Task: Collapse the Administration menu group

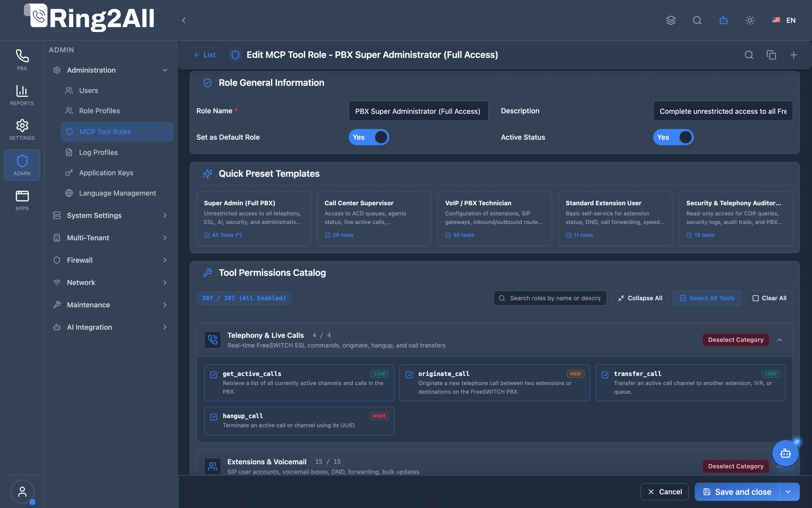Action: [110, 70]
